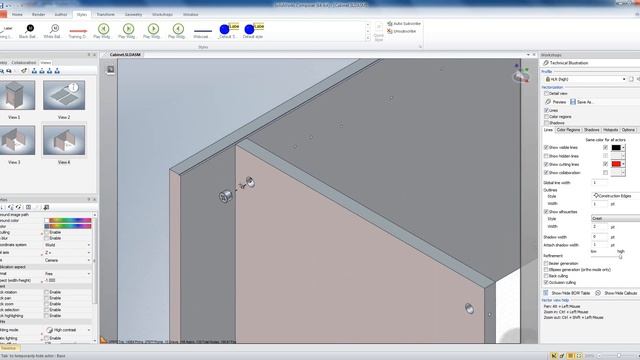Apply the Black Ball style
The height and width of the screenshot is (360, 640).
(x=29, y=31)
